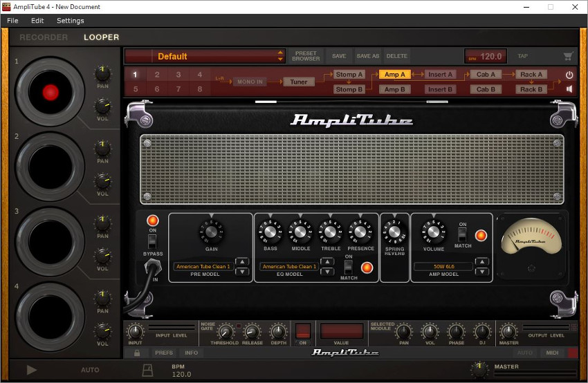Flip the EQ MATCH on switch

coord(349,267)
